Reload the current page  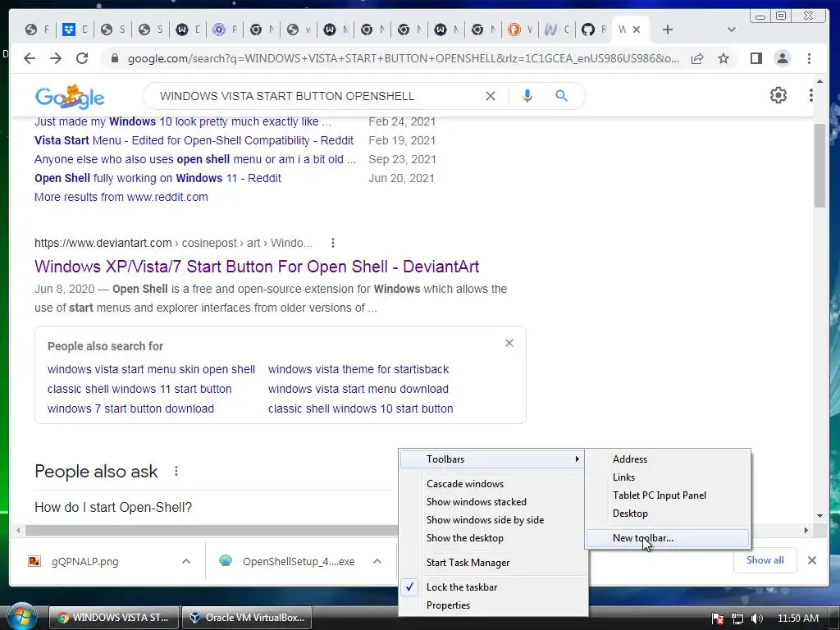82,58
